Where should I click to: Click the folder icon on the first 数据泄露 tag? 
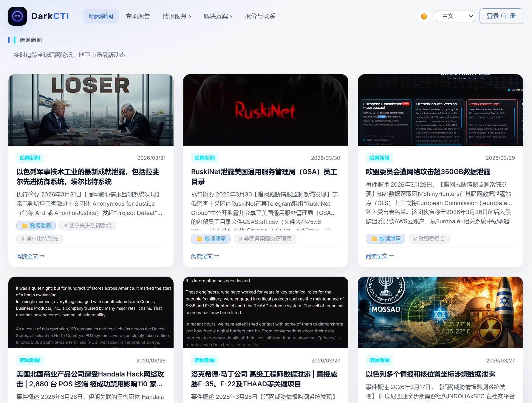pos(25,226)
